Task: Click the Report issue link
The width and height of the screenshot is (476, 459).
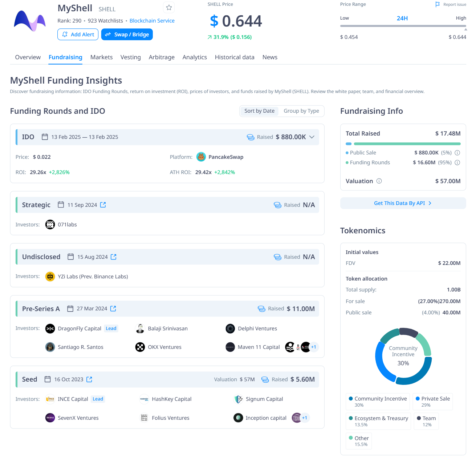Action: coord(455,4)
